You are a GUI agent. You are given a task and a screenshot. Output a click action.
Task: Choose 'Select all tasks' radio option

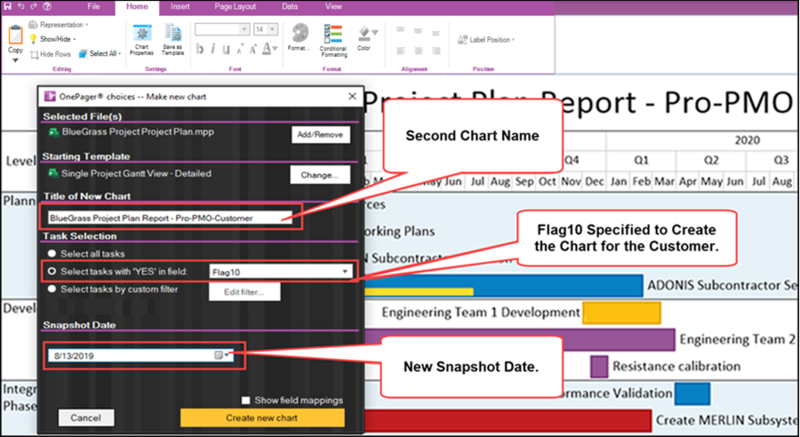point(52,253)
